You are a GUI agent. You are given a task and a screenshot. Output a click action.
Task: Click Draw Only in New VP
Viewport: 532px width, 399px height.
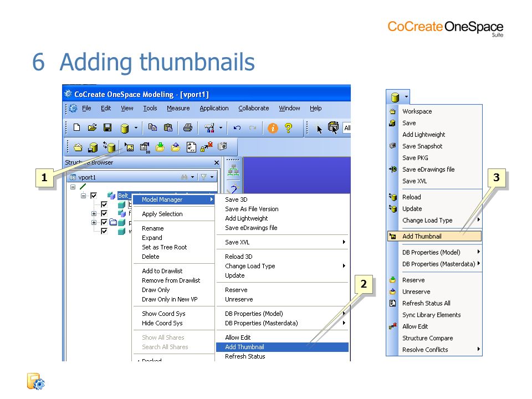(170, 299)
